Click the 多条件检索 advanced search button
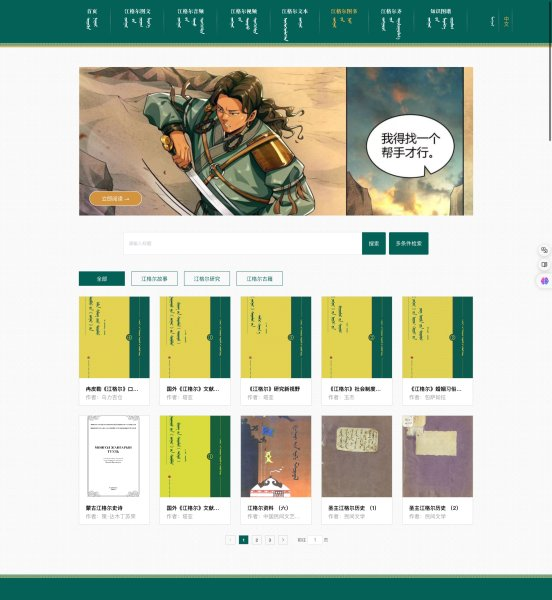The width and height of the screenshot is (552, 600). (x=409, y=243)
